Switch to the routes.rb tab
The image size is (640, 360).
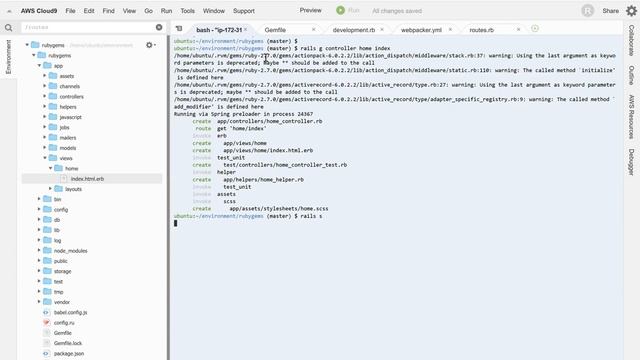coord(482,30)
